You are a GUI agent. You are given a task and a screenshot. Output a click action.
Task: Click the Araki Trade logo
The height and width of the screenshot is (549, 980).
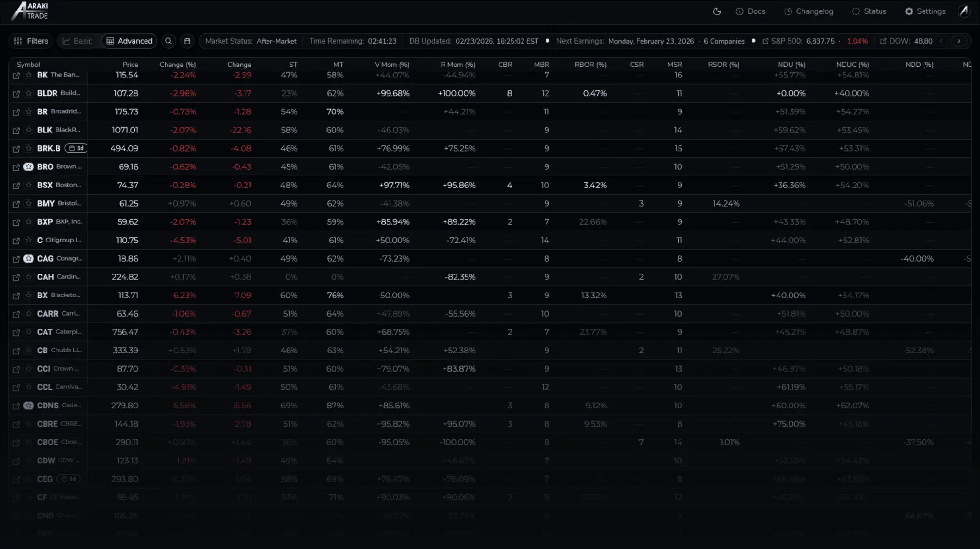click(x=30, y=11)
